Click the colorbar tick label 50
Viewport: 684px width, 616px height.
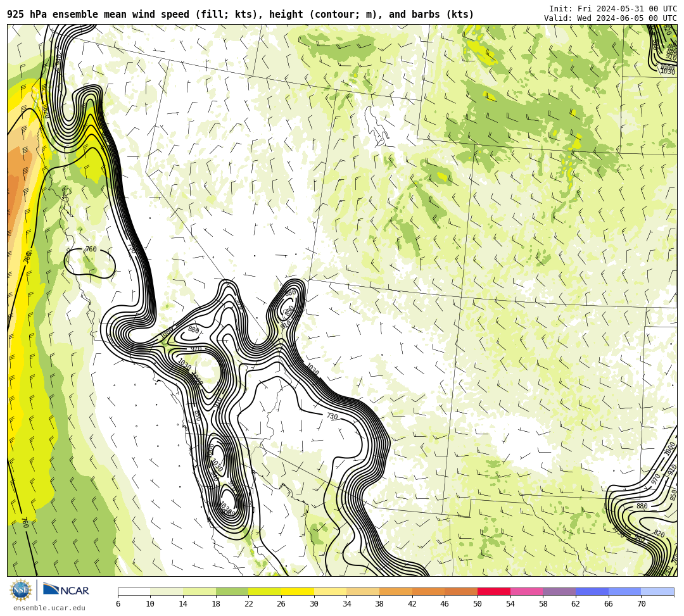[x=478, y=604]
